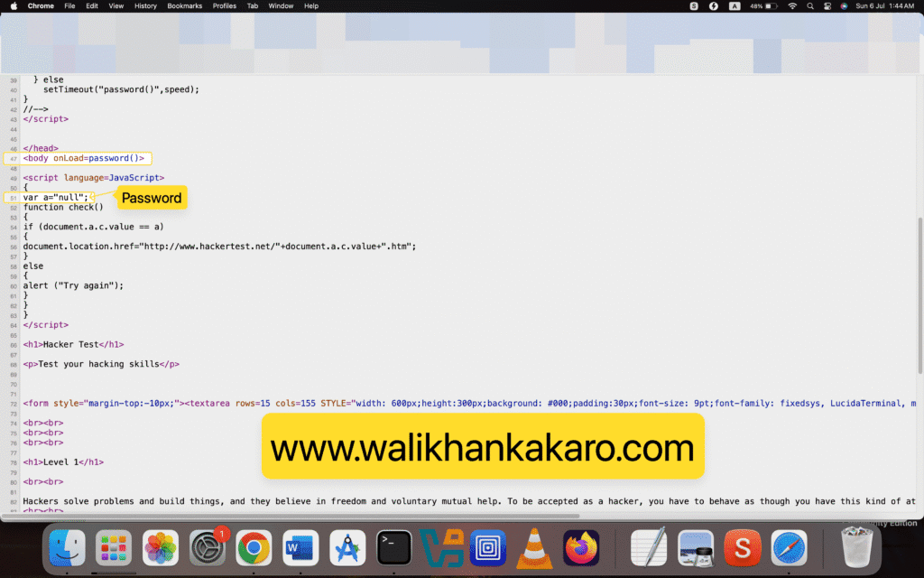This screenshot has height=578, width=924.
Task: Launch Preview app in the Dock
Action: coord(696,548)
